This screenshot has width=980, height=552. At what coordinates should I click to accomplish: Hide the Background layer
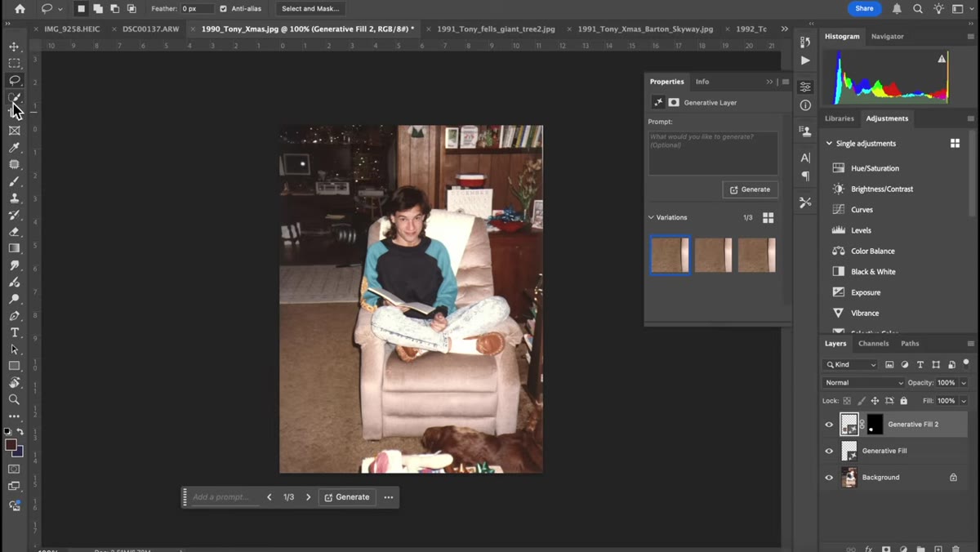tap(829, 478)
